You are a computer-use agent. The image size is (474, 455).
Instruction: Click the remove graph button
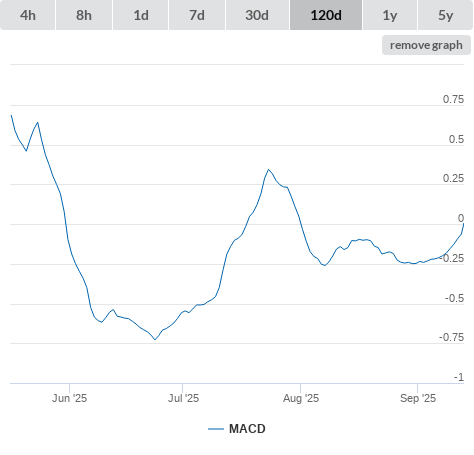(x=426, y=45)
